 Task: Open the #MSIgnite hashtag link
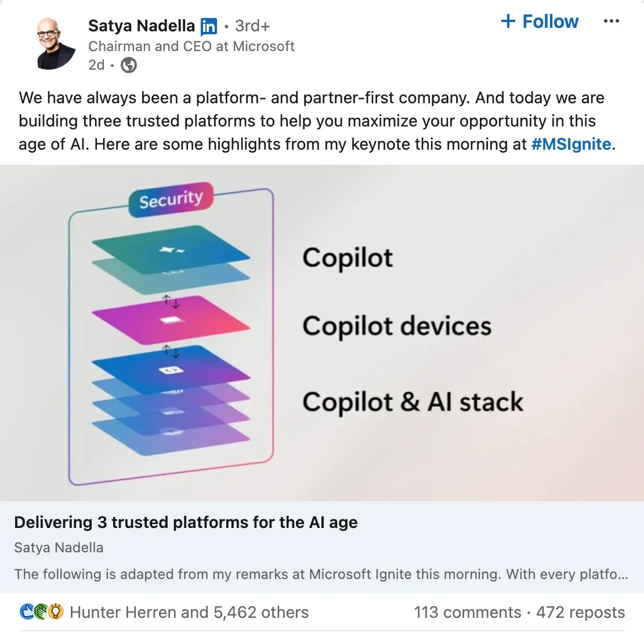click(571, 144)
